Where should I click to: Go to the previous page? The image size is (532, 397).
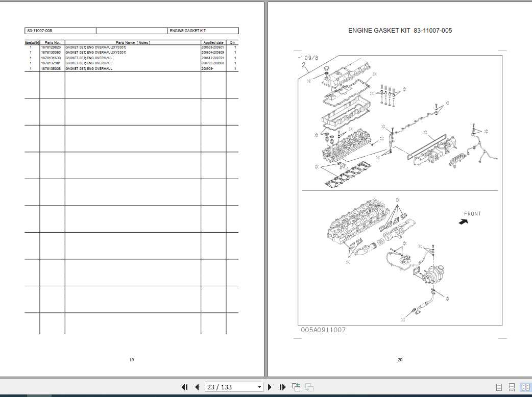(x=197, y=387)
